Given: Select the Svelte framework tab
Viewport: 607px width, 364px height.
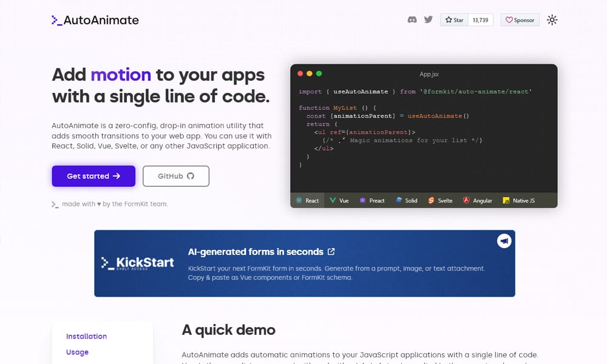Looking at the screenshot, I should [440, 200].
